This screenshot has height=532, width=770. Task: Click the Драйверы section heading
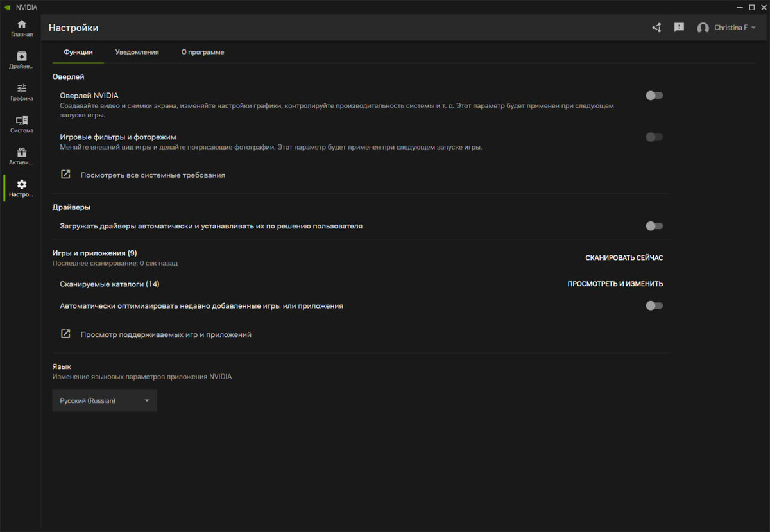pyautogui.click(x=71, y=207)
